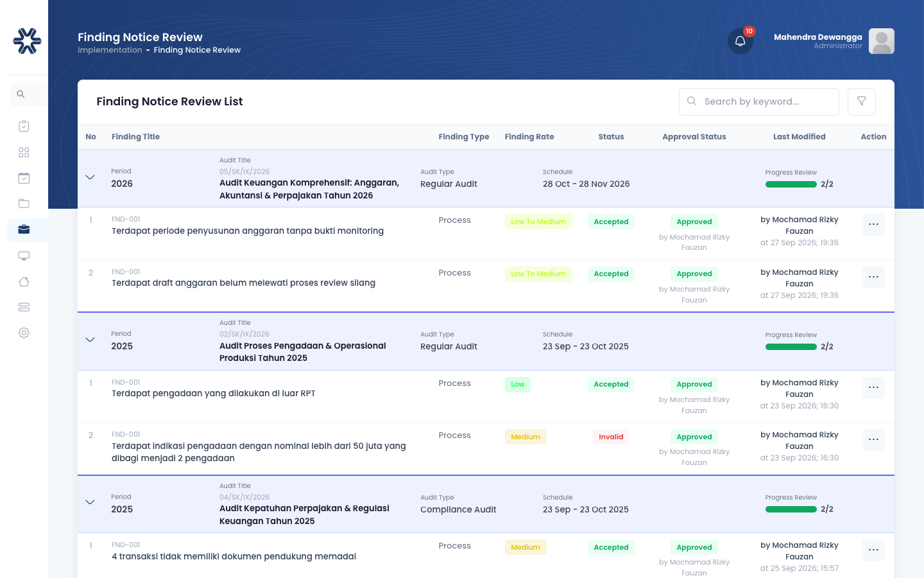Screen dimensions: 924x578
Task: Open actions menu for 'di luar RPT' finding
Action: [x=873, y=388]
